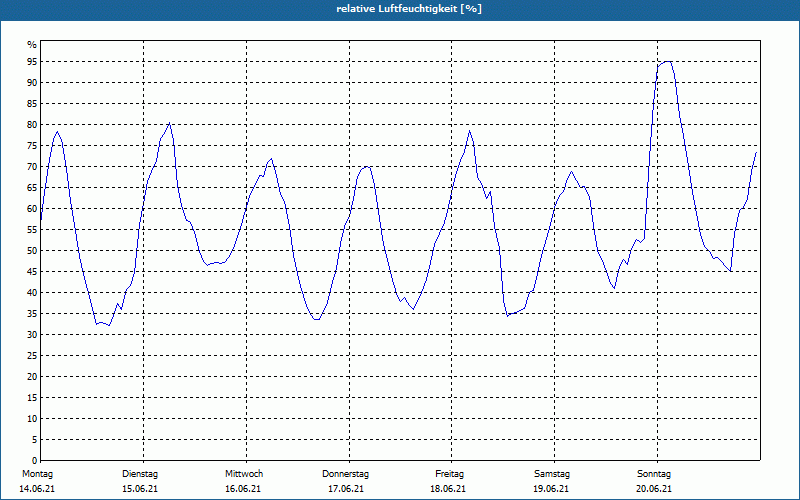Click the y-axis value 0

coord(35,461)
